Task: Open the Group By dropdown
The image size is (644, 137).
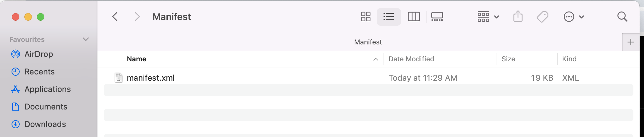Action: tap(488, 17)
